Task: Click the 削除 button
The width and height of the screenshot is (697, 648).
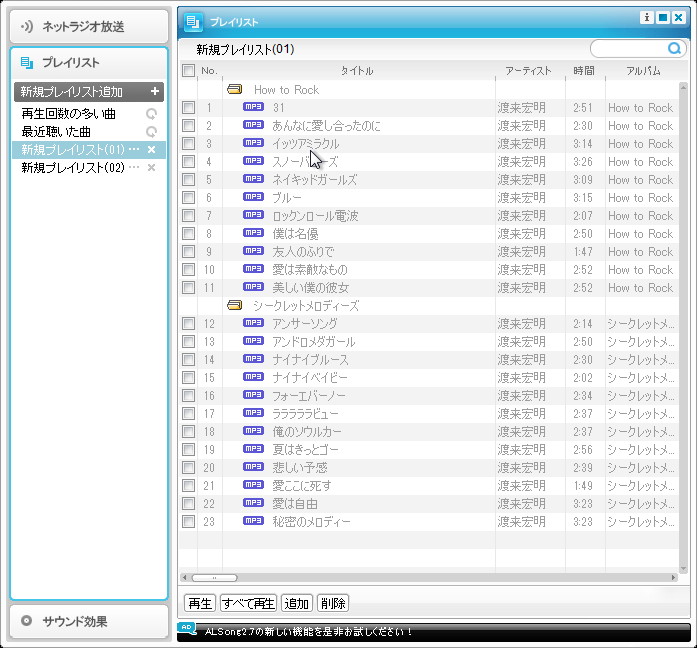Action: [333, 603]
